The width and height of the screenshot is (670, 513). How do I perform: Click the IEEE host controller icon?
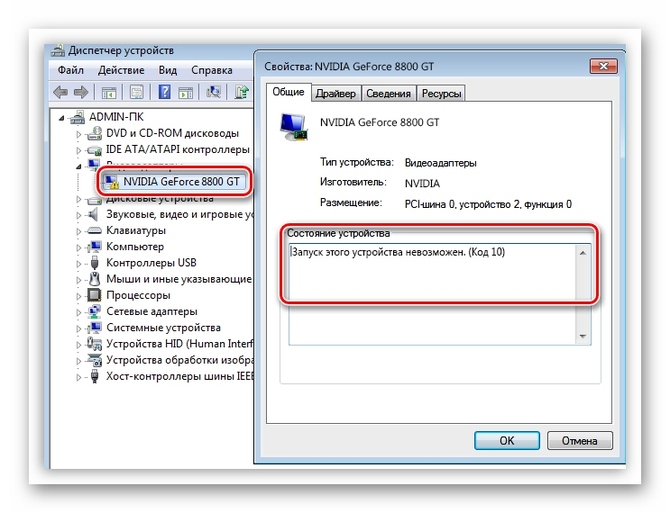tap(95, 377)
